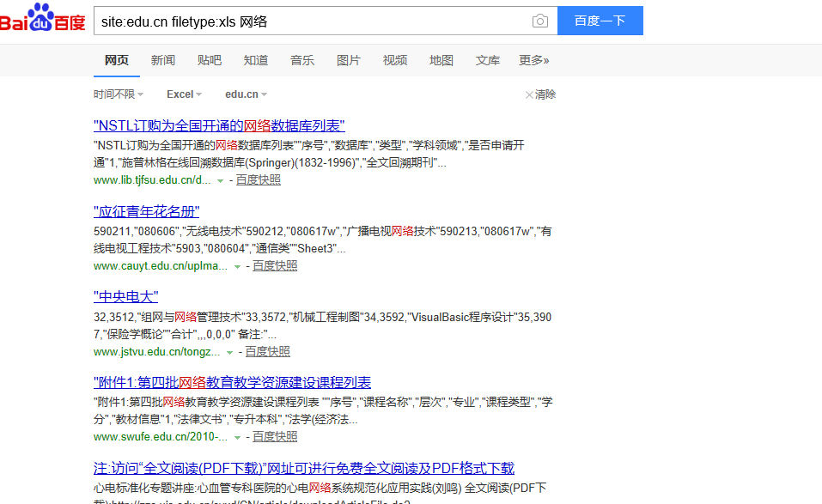Click the Baidu logo
Screen dimensions: 822x504
[42, 17]
